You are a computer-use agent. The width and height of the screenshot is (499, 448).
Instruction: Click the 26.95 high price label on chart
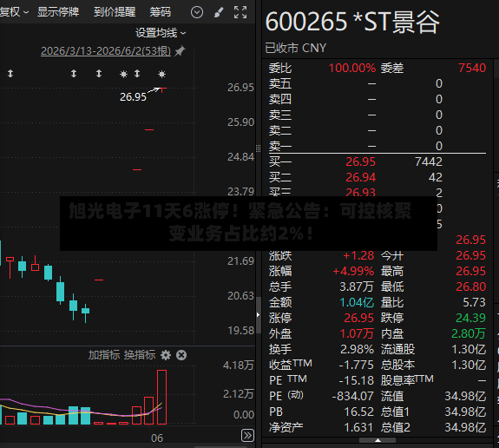coord(133,96)
